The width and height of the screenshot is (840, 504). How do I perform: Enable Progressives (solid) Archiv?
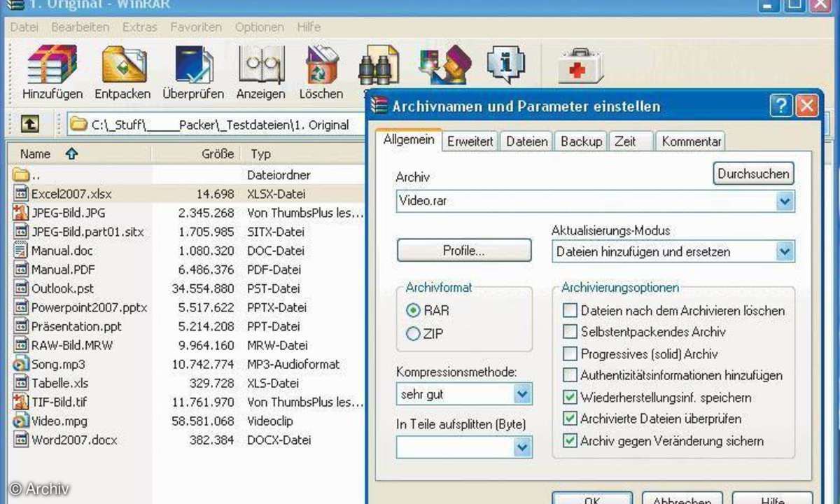pos(570,353)
